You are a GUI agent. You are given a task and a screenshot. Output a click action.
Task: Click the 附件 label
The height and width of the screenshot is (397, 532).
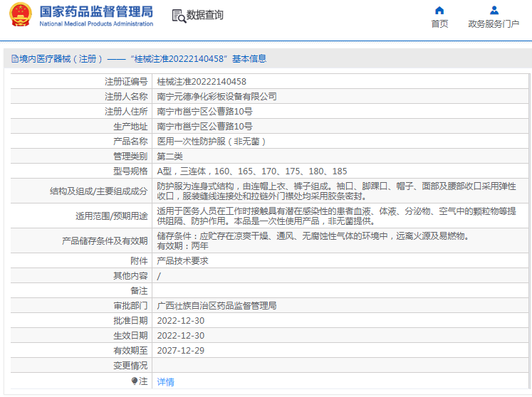(139, 261)
